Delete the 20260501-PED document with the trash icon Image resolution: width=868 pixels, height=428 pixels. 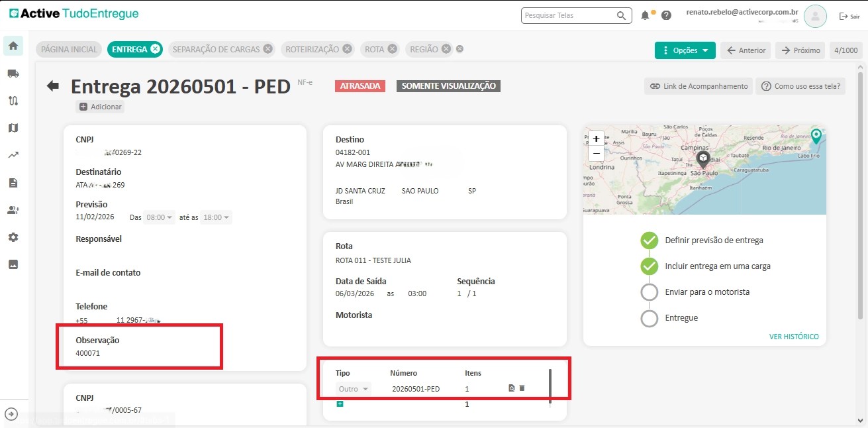522,388
